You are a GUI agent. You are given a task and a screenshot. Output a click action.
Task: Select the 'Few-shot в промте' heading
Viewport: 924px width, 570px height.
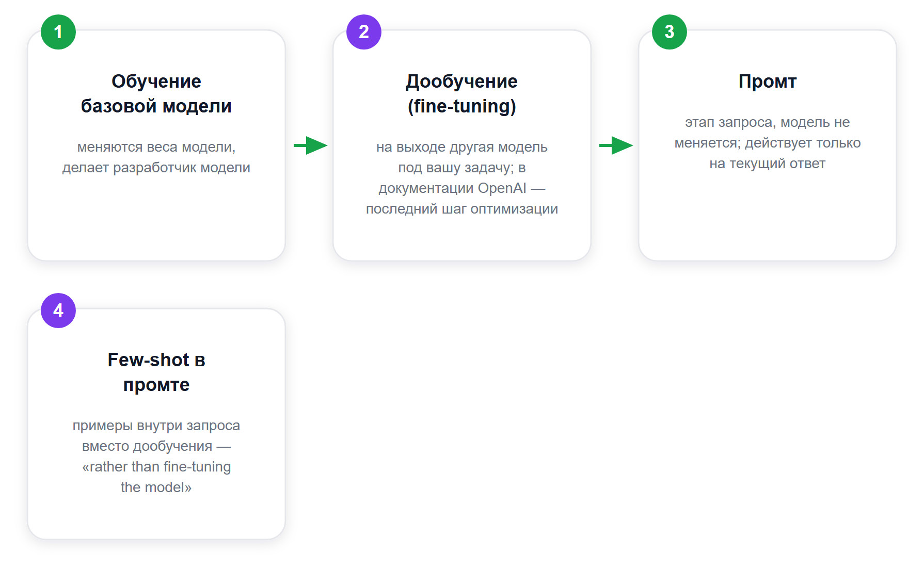click(156, 372)
